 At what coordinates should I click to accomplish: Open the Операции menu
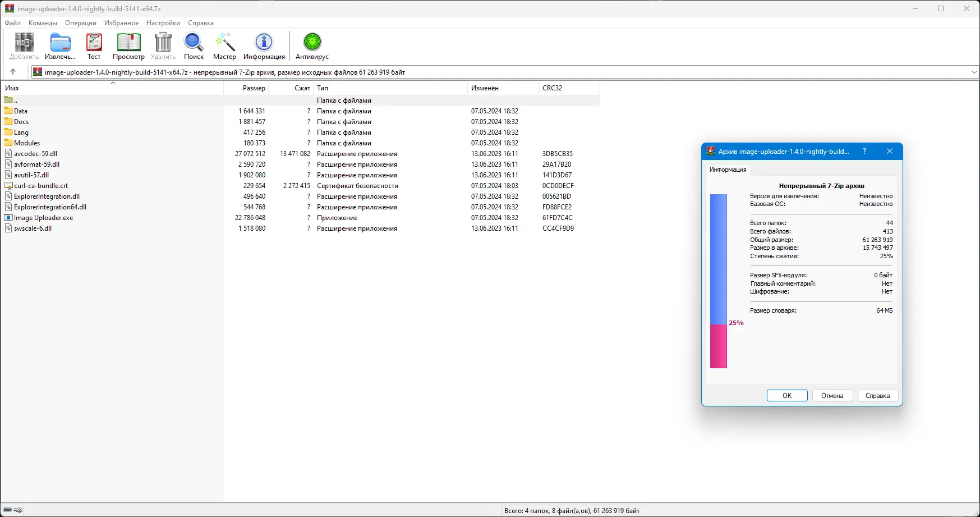[x=81, y=23]
